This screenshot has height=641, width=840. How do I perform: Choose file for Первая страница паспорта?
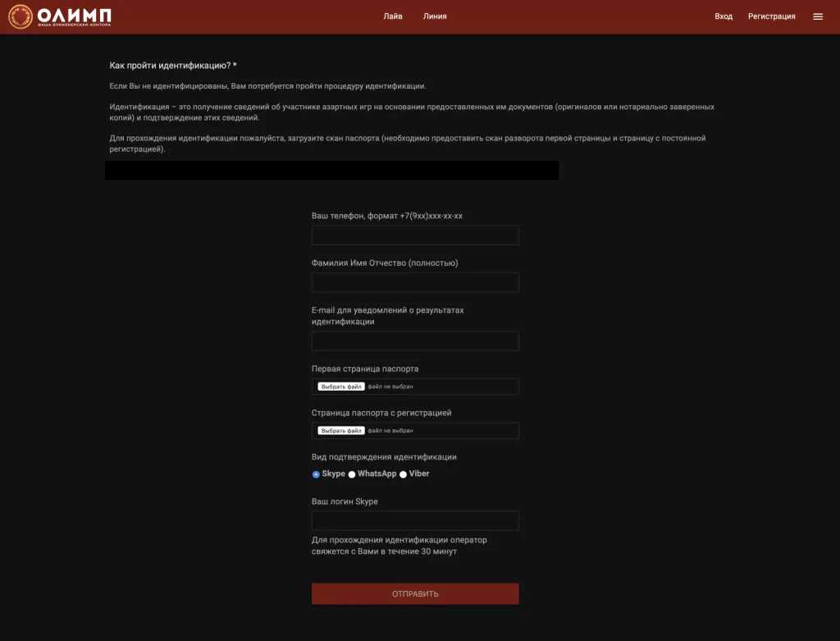click(x=341, y=387)
